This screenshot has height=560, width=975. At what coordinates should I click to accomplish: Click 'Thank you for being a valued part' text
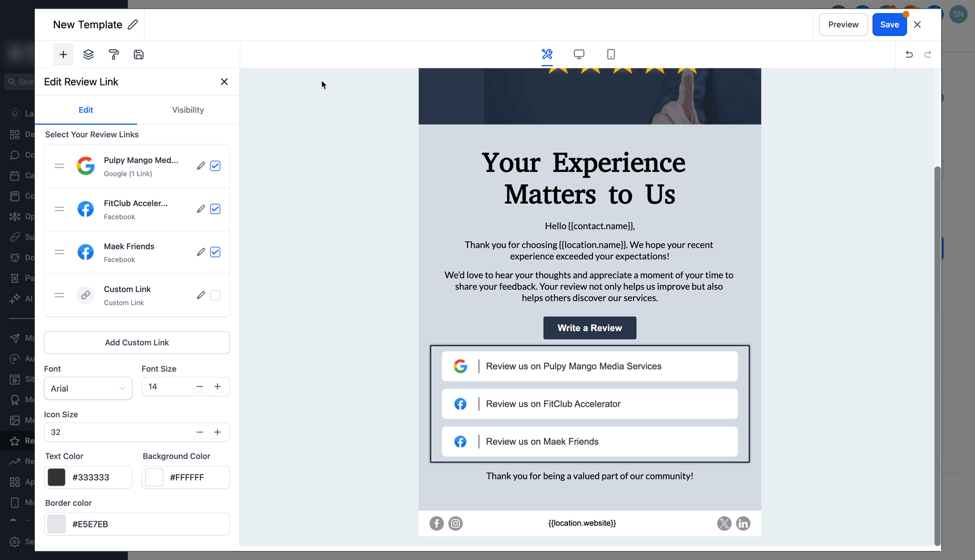tap(590, 476)
